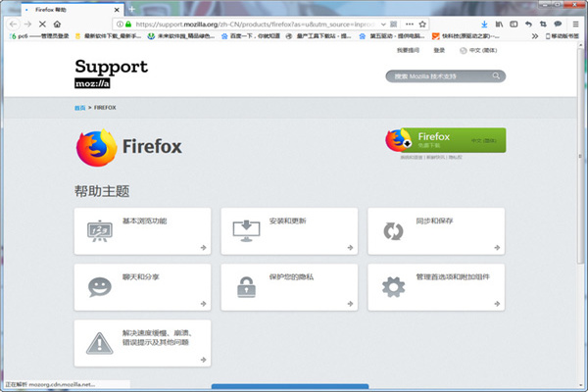
Task: Open the 同步和保存 help topic card
Action: click(436, 231)
